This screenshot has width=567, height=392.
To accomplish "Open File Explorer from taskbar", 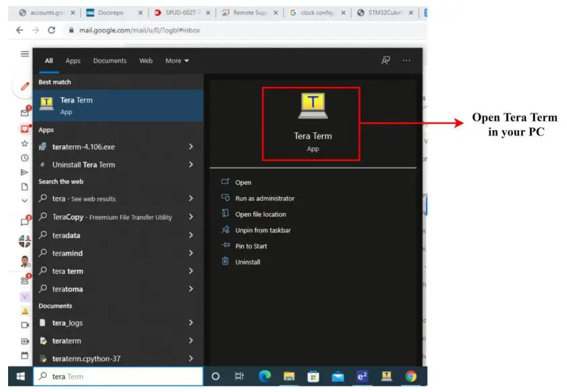I will coord(289,376).
